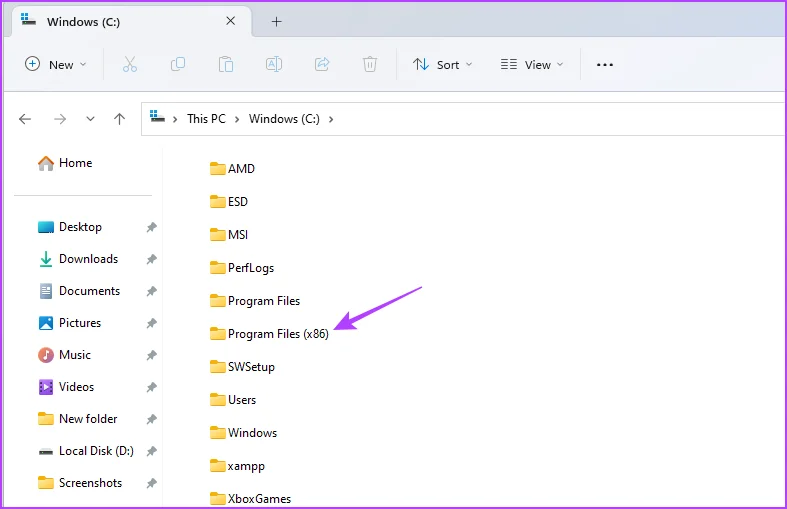Open New folder in the sidebar
The image size is (787, 509).
pos(78,419)
